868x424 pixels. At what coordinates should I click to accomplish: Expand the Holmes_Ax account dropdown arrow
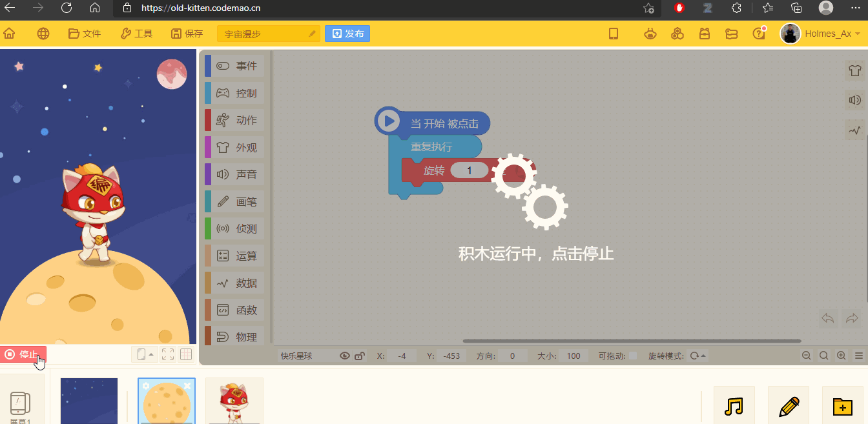858,34
